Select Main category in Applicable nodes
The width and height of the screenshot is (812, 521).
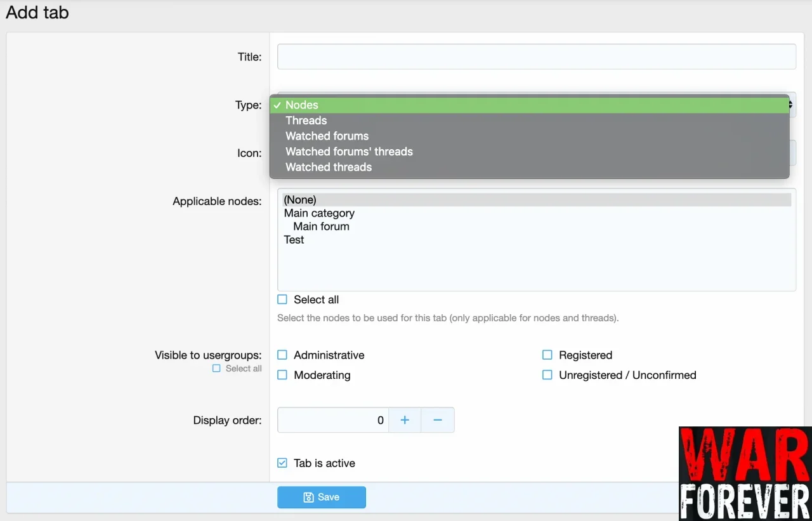(537, 213)
